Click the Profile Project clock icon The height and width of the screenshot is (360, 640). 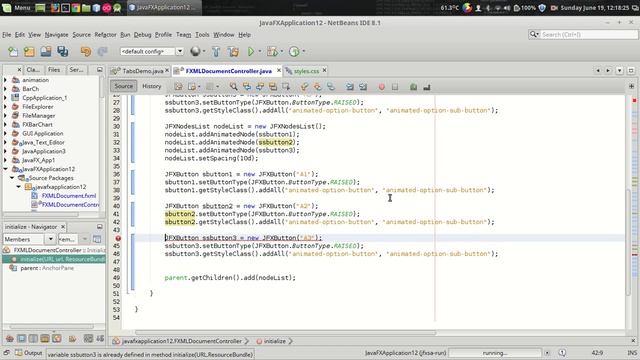click(294, 51)
